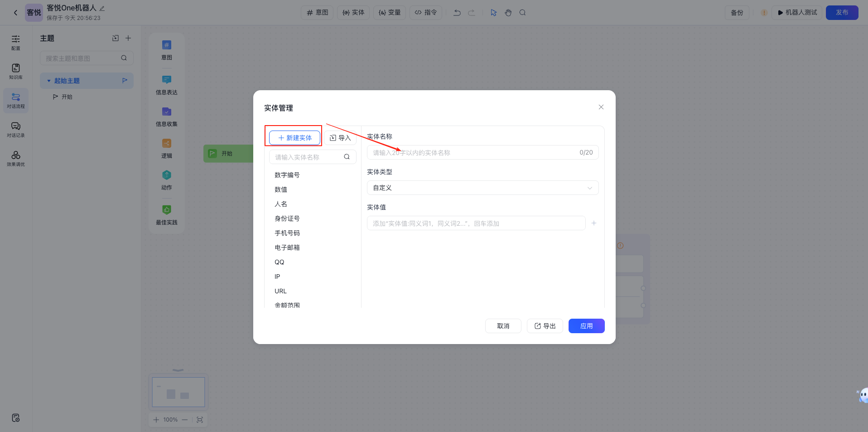Image resolution: width=868 pixels, height=432 pixels.
Task: Open 效果调优 in the left sidebar
Action: (16, 158)
